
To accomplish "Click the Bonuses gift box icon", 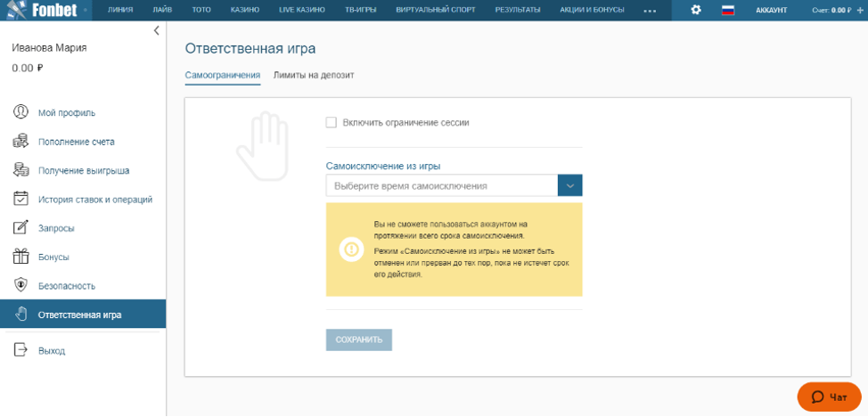I will 20,257.
